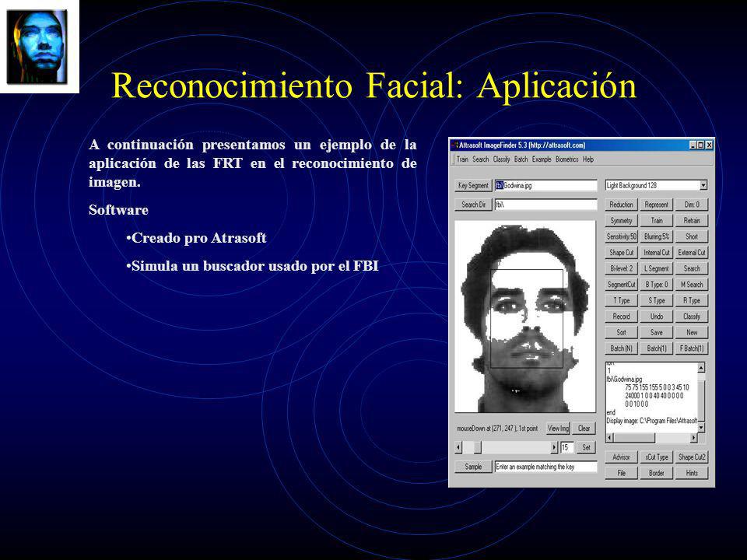The height and width of the screenshot is (560, 747).
Task: Click the Dim: 0 button
Action: pos(692,205)
